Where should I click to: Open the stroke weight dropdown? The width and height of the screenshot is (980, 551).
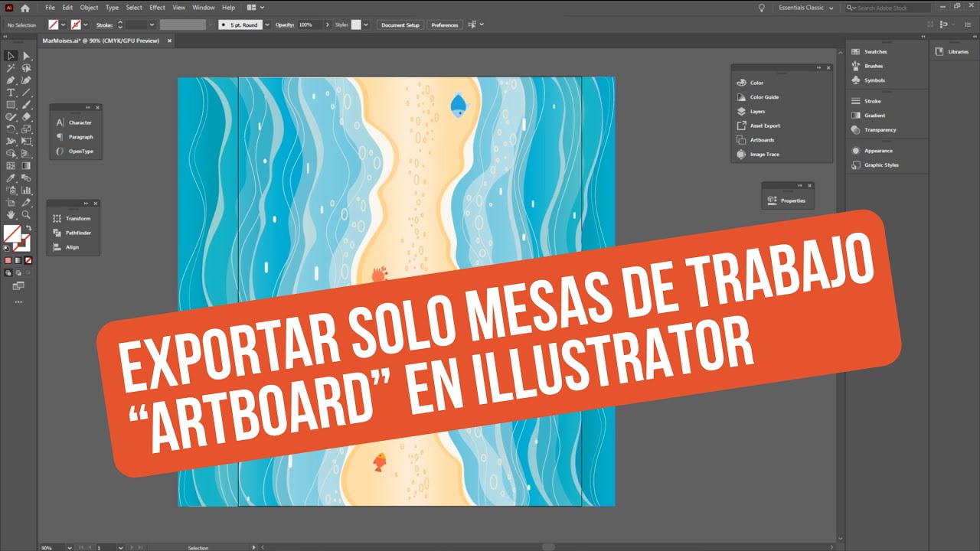pyautogui.click(x=152, y=24)
